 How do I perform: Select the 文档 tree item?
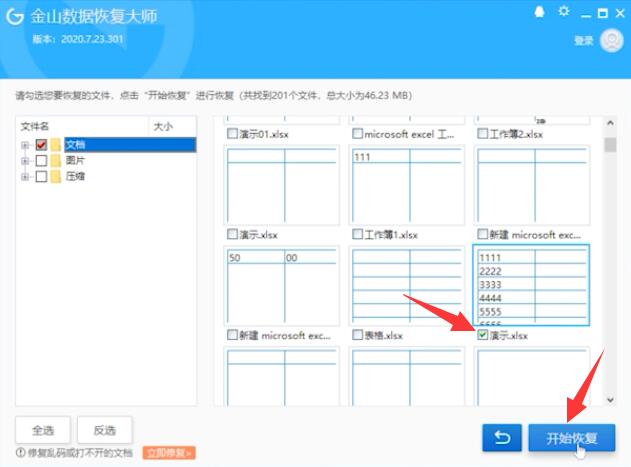[x=130, y=145]
